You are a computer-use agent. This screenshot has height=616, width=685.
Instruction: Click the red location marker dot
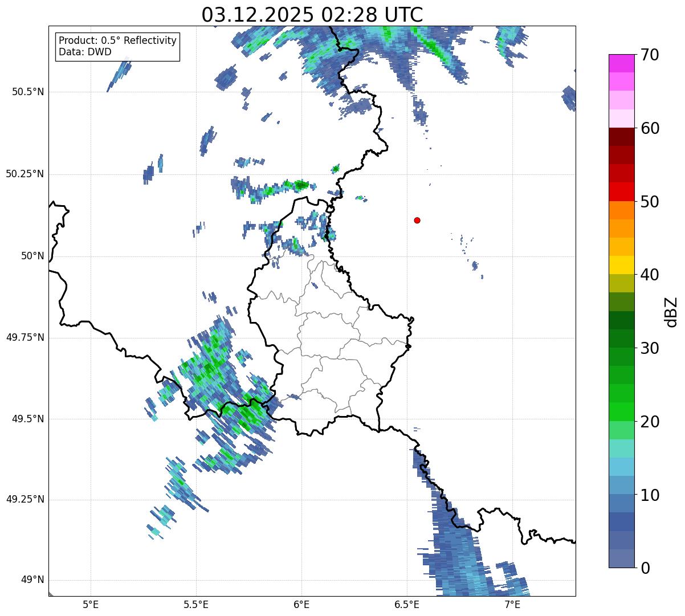(x=417, y=220)
